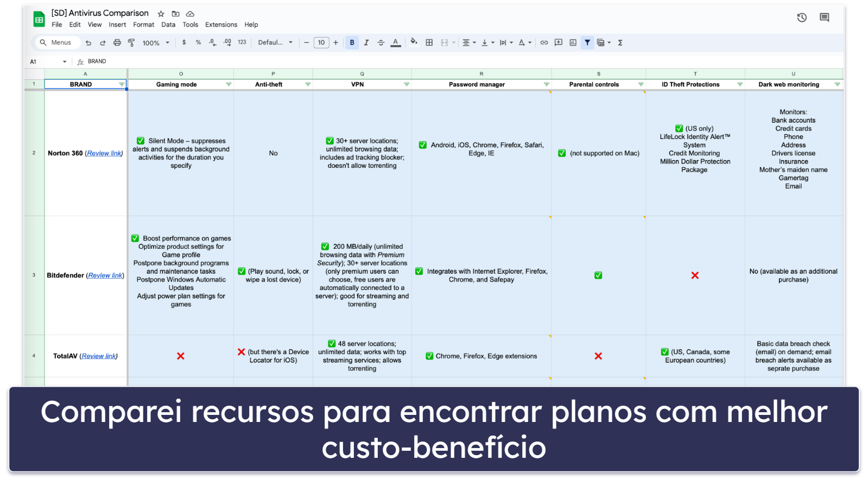Screen dimensions: 868x479
Task: Open ID Theft Protections column filter
Action: click(740, 85)
